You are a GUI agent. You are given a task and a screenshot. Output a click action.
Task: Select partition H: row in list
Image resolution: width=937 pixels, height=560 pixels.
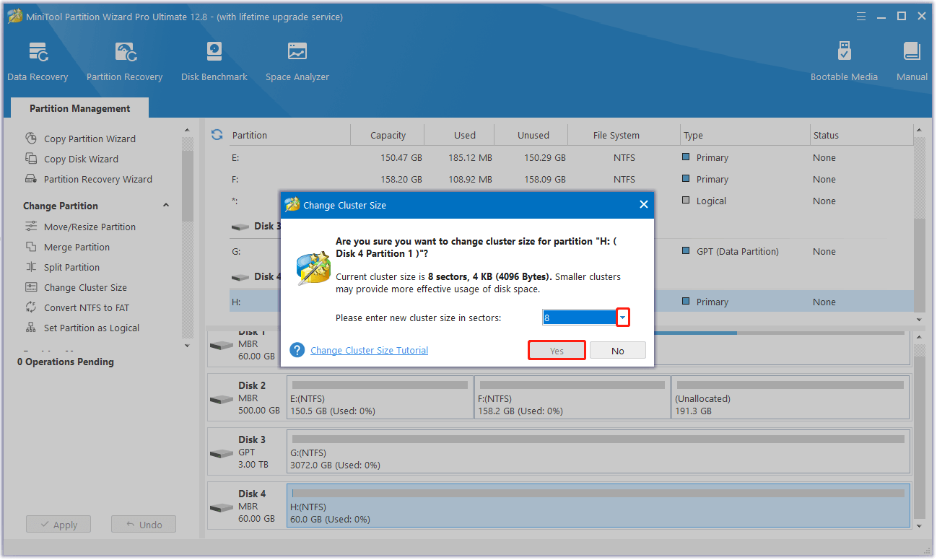[x=571, y=302]
